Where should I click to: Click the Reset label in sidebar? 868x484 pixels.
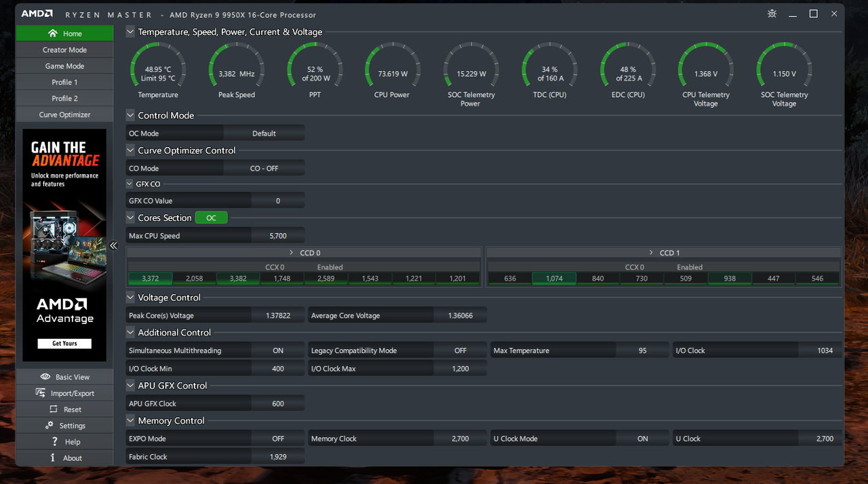[x=73, y=409]
